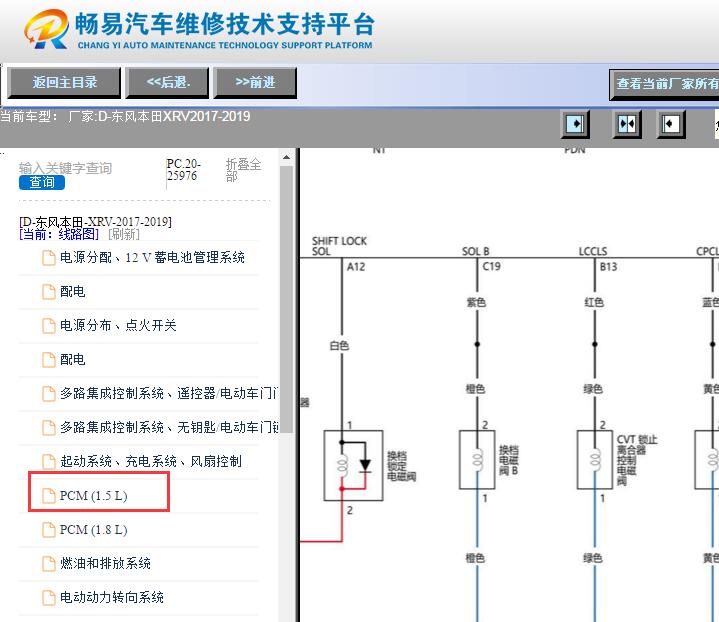Screen dimensions: 719x622
Task: Click the 折叠全部 collapse-all link
Action: point(243,170)
